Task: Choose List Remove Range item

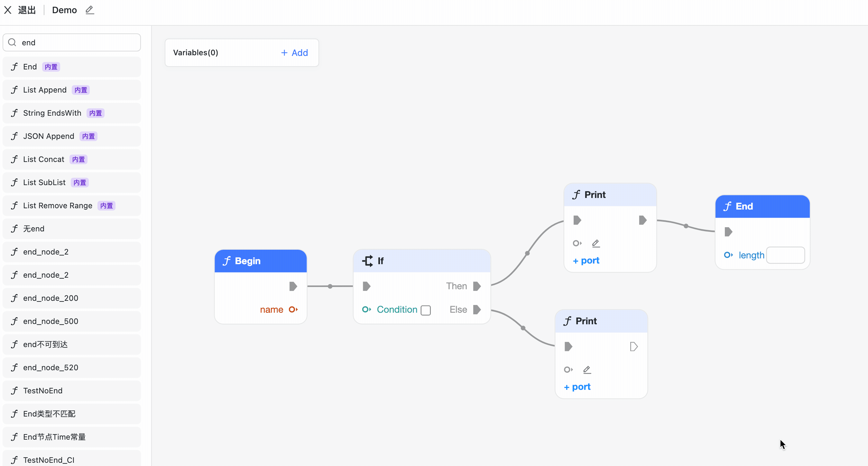Action: (72, 206)
